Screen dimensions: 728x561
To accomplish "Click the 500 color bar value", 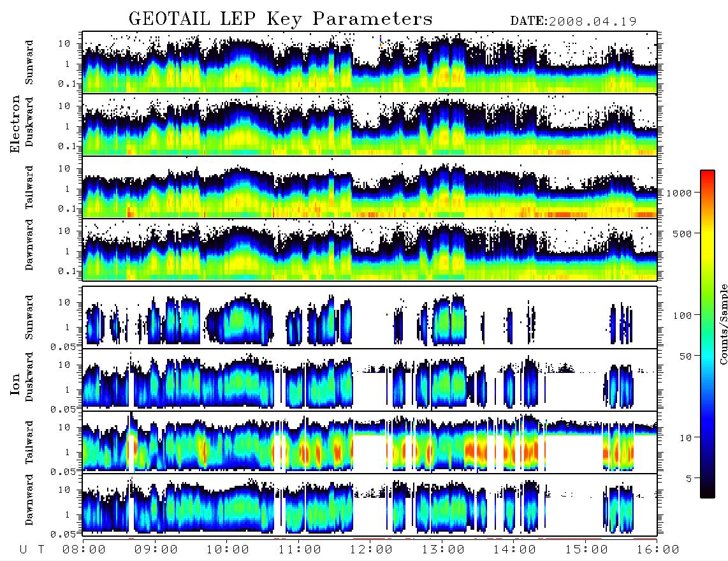I will [x=682, y=233].
